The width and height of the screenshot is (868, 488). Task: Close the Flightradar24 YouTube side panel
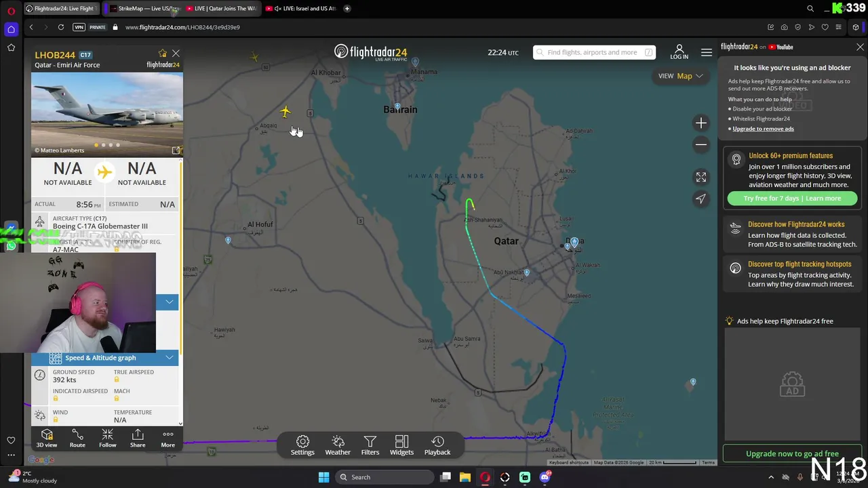(860, 47)
